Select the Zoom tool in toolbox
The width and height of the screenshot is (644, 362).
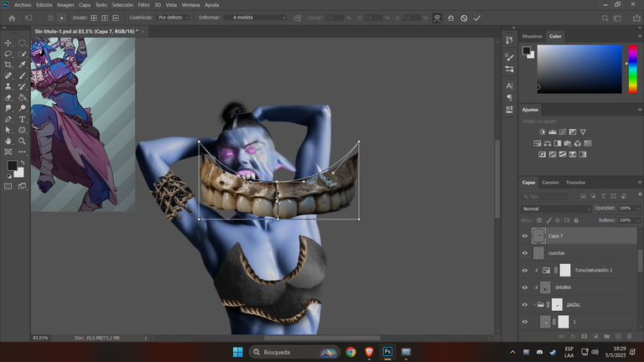click(22, 141)
